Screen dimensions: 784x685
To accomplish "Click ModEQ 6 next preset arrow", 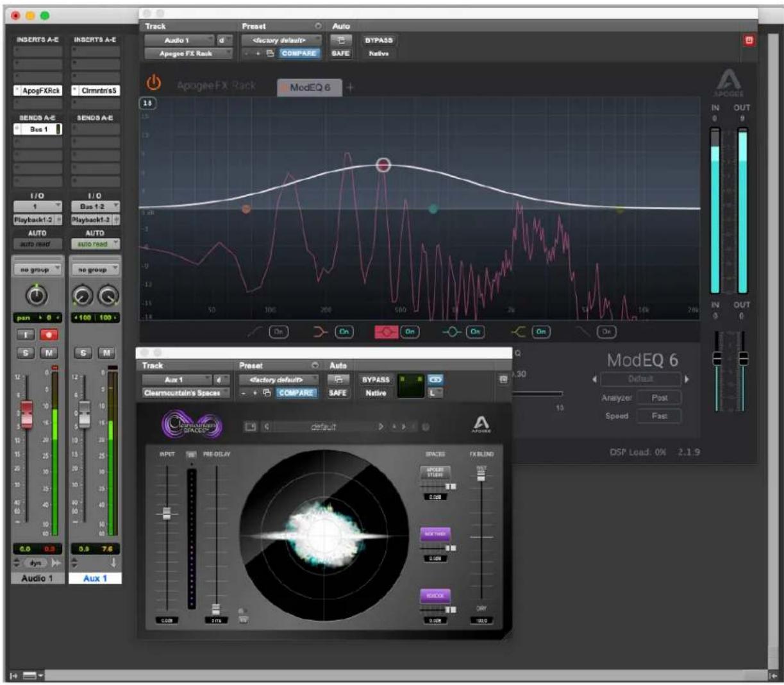I will [x=687, y=379].
